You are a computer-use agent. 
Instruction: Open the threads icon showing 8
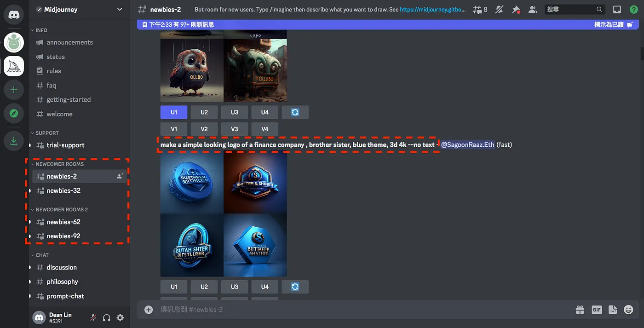480,9
